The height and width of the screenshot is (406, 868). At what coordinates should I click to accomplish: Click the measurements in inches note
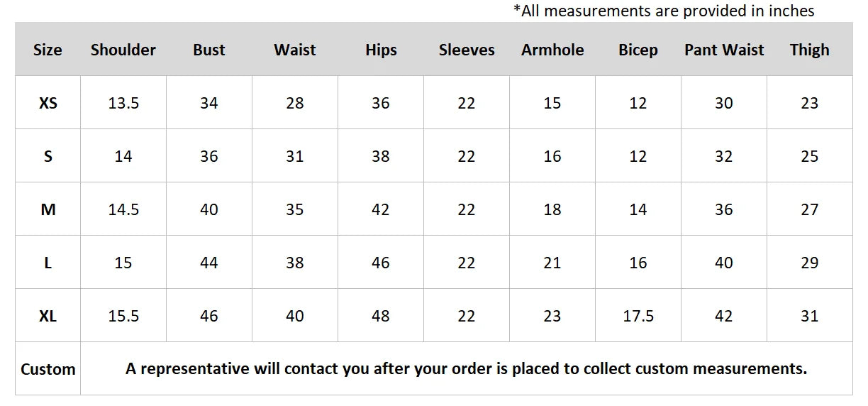663,11
